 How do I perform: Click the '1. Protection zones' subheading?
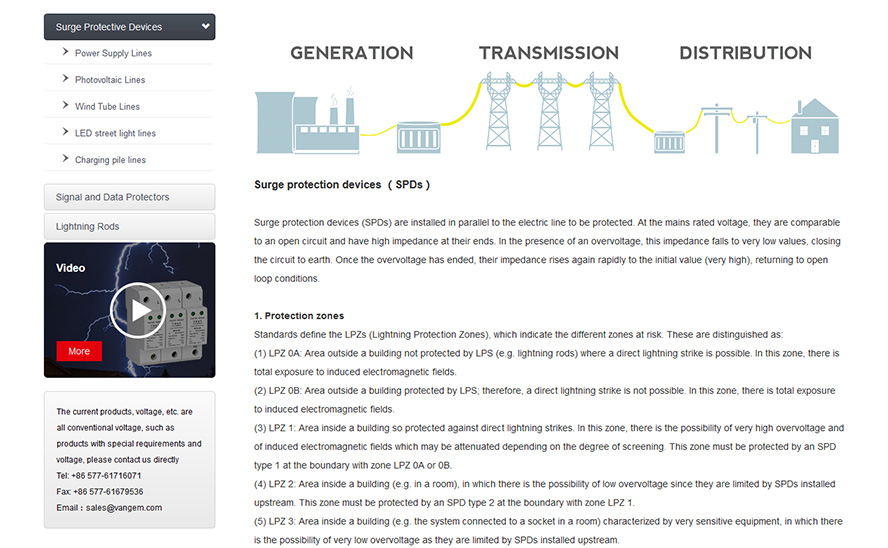299,316
